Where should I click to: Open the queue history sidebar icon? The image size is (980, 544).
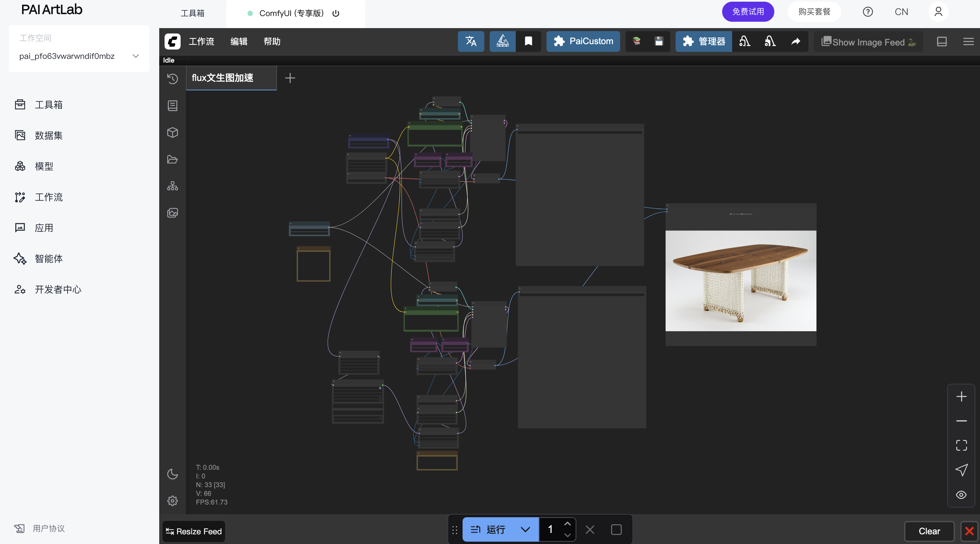(172, 79)
